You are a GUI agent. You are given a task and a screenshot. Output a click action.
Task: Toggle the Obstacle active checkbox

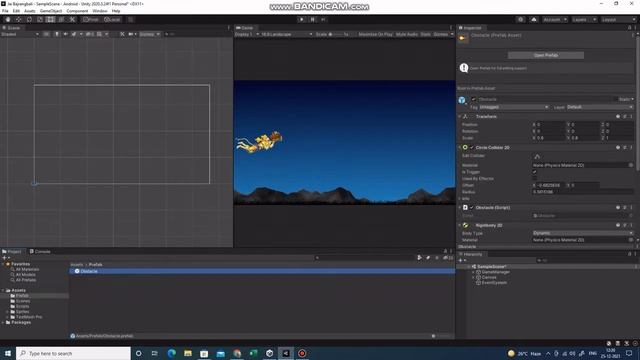(473, 99)
